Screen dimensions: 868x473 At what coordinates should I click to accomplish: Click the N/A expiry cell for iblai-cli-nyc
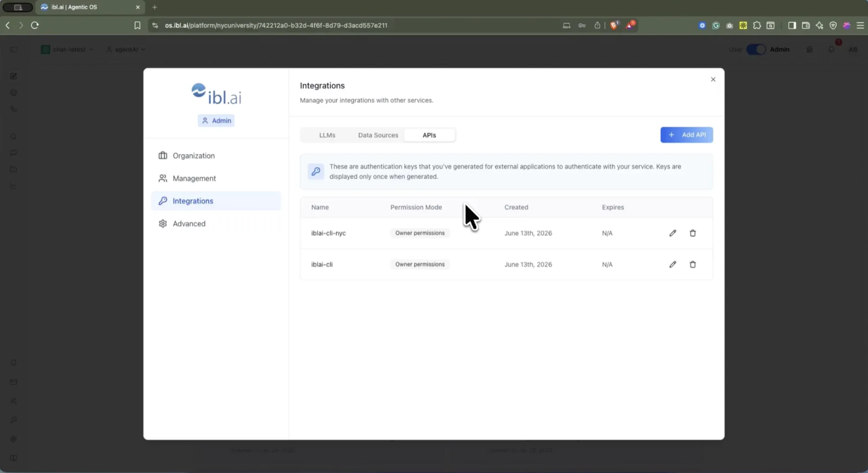(607, 233)
